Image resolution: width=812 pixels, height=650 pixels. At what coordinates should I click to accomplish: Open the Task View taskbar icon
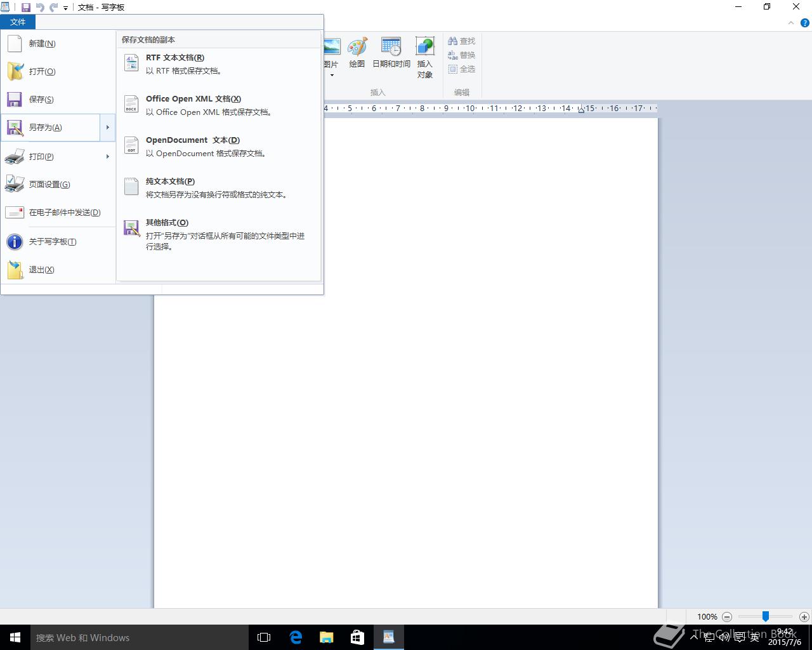pyautogui.click(x=264, y=637)
